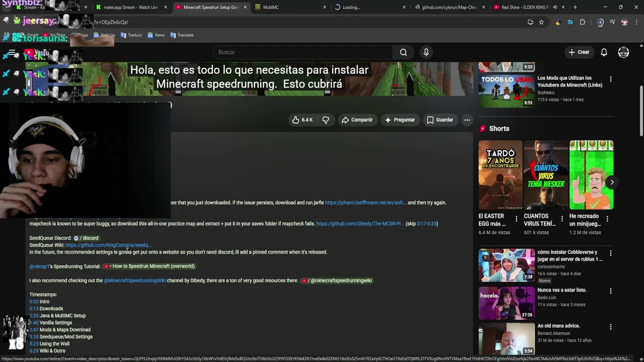Open the Los Mods que Utilizan thumbnail

[506, 91]
